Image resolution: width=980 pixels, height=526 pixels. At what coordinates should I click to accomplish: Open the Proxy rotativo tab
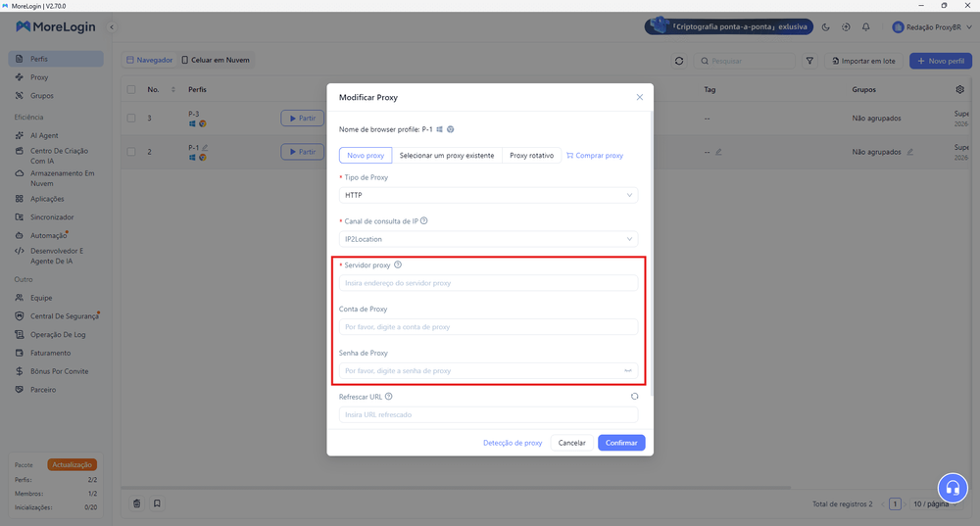coord(531,155)
